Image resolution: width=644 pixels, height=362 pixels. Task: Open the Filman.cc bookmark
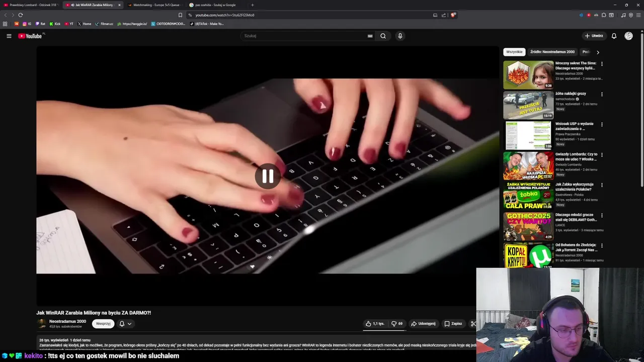point(104,24)
